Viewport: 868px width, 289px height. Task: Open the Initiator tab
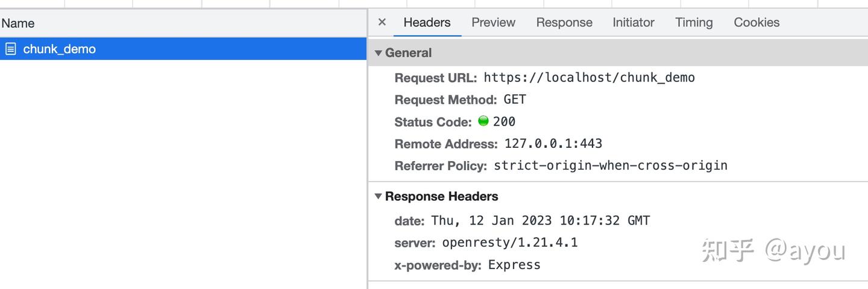point(633,22)
